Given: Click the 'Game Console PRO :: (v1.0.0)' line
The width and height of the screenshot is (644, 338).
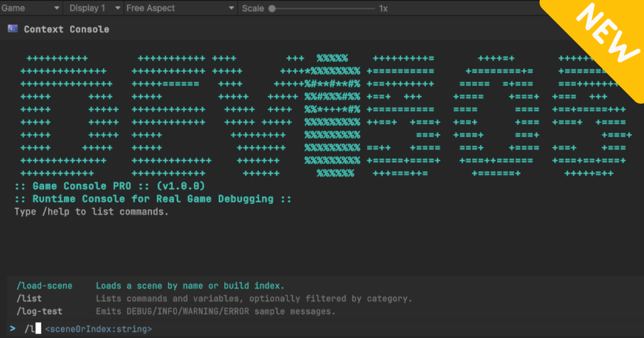Looking at the screenshot, I should 110,186.
